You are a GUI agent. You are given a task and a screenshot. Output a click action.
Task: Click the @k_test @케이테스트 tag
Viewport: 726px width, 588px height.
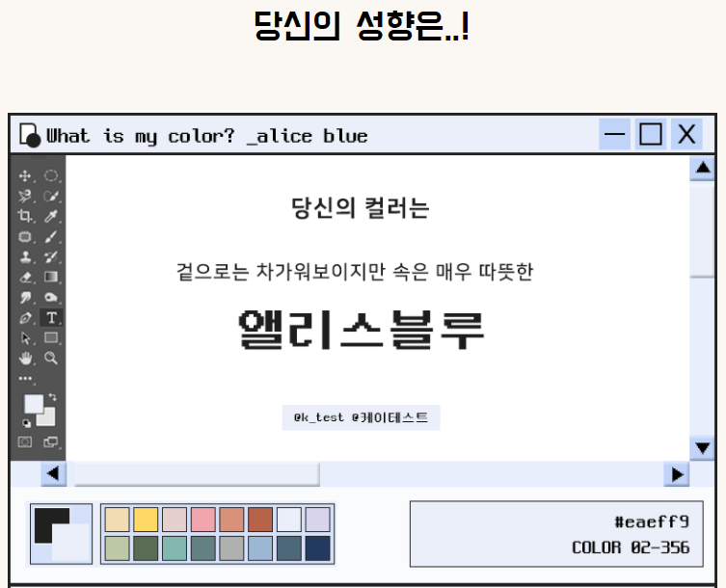pyautogui.click(x=362, y=417)
